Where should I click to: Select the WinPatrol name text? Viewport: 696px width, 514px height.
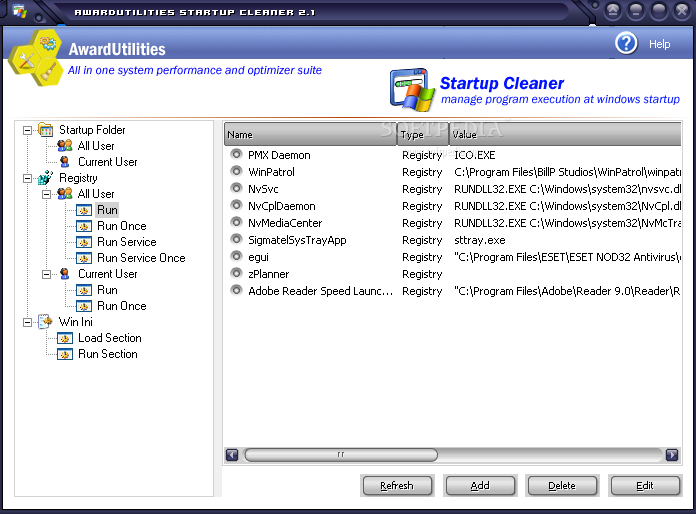pyautogui.click(x=271, y=172)
